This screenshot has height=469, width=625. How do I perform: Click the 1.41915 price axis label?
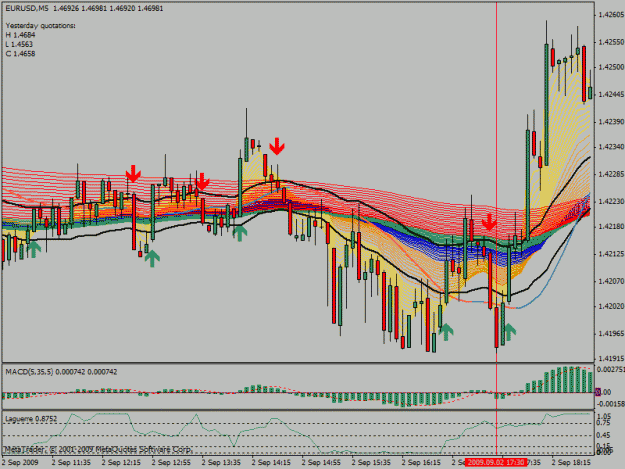pos(611,359)
